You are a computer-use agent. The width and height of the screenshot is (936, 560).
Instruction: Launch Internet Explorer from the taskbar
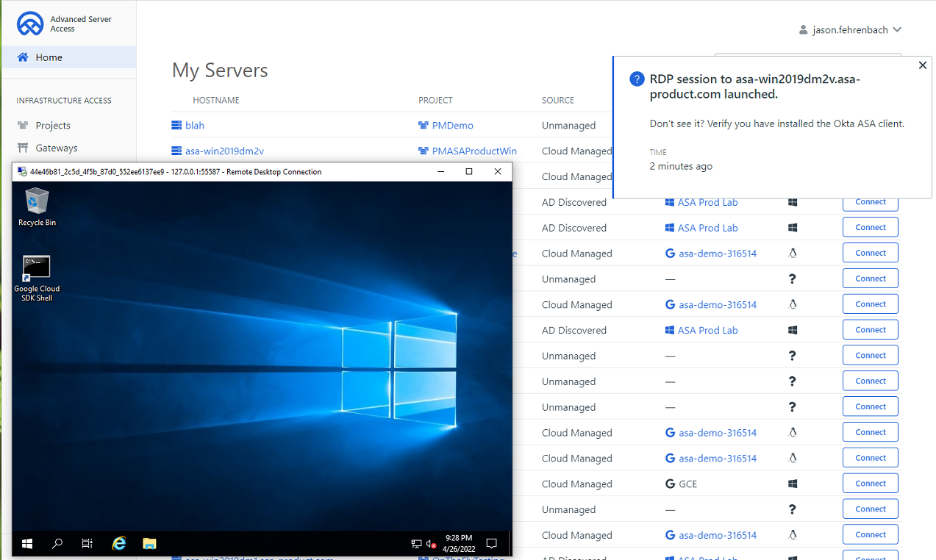tap(118, 544)
